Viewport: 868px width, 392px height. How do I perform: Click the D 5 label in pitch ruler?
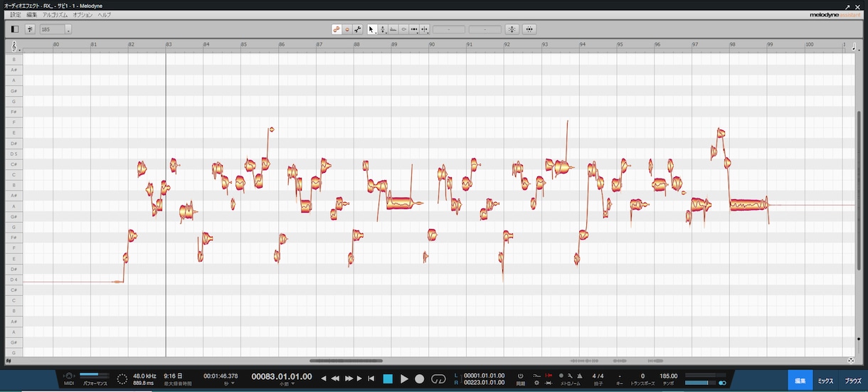(14, 154)
